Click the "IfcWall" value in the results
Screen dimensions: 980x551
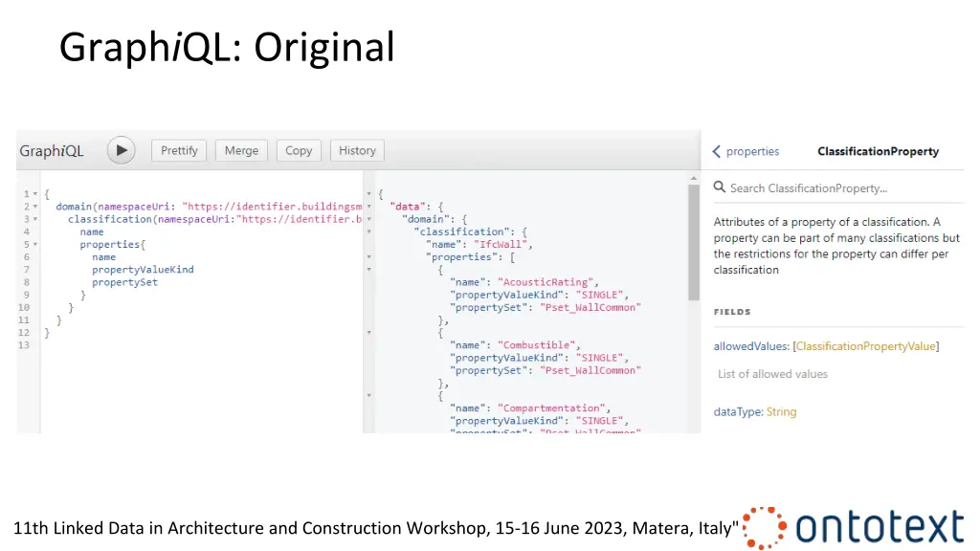501,244
